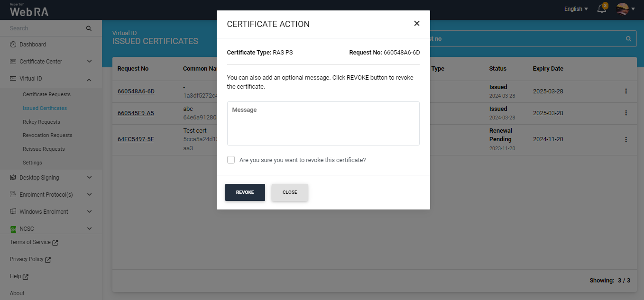Click the request search magnifier icon
The image size is (644, 300).
coord(628,39)
